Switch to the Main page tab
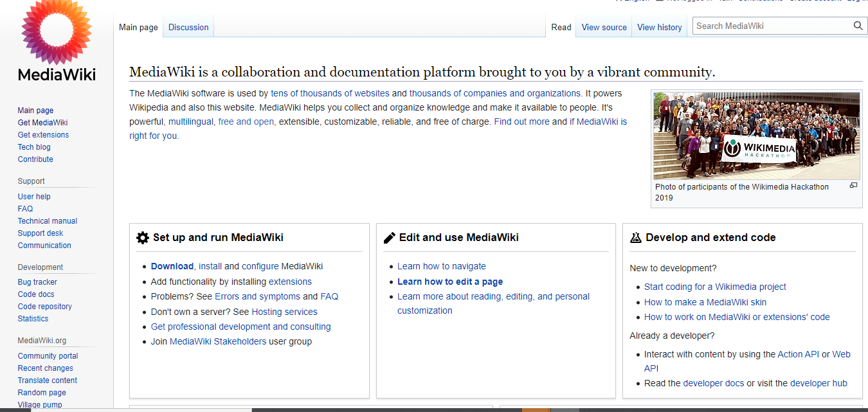This screenshot has width=868, height=412. click(138, 27)
